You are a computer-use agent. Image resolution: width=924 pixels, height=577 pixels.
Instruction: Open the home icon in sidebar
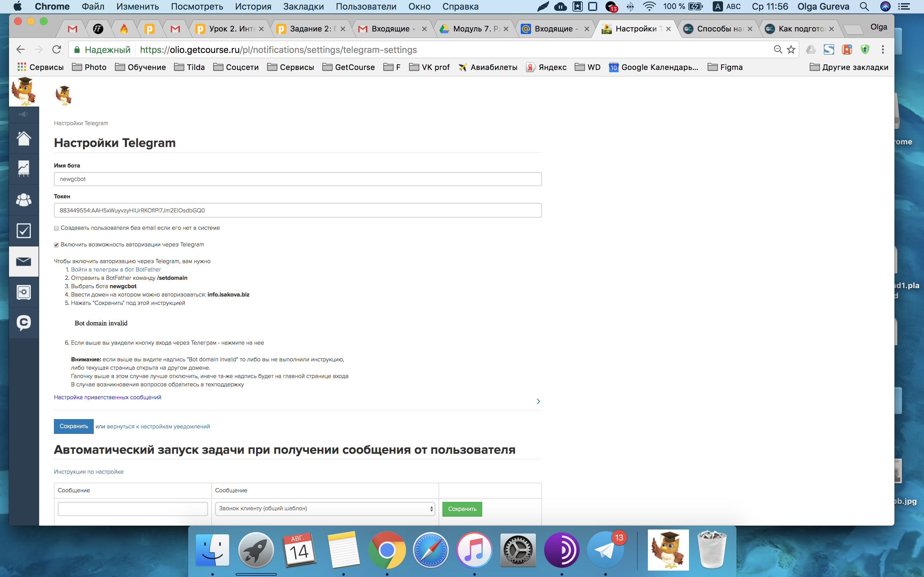(x=24, y=139)
